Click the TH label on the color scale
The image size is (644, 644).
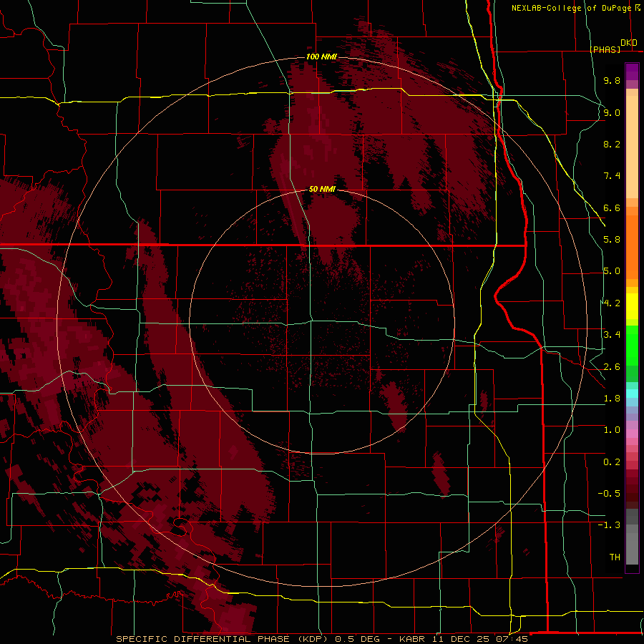[x=615, y=557]
